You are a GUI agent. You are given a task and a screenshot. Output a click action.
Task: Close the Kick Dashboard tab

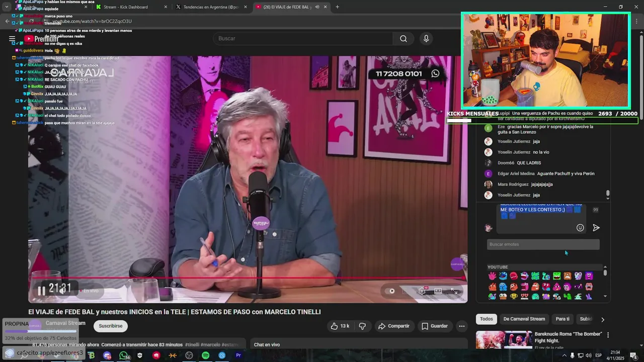(x=166, y=7)
